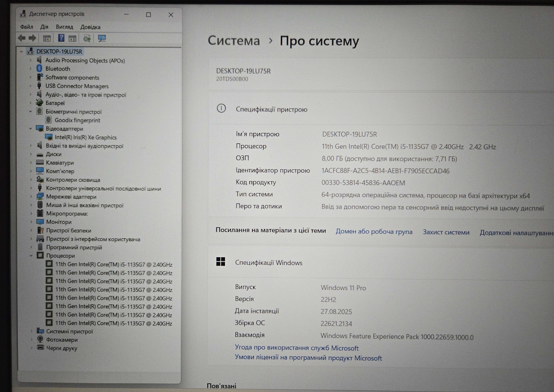Open the blue Help question-mark toolbar icon
Image resolution: width=554 pixels, height=392 pixels.
tap(61, 38)
